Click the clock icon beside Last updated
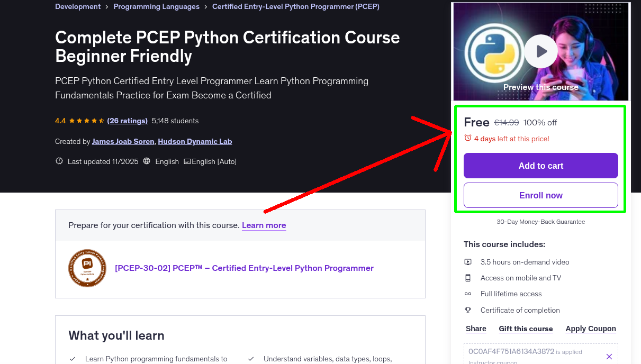 point(59,161)
